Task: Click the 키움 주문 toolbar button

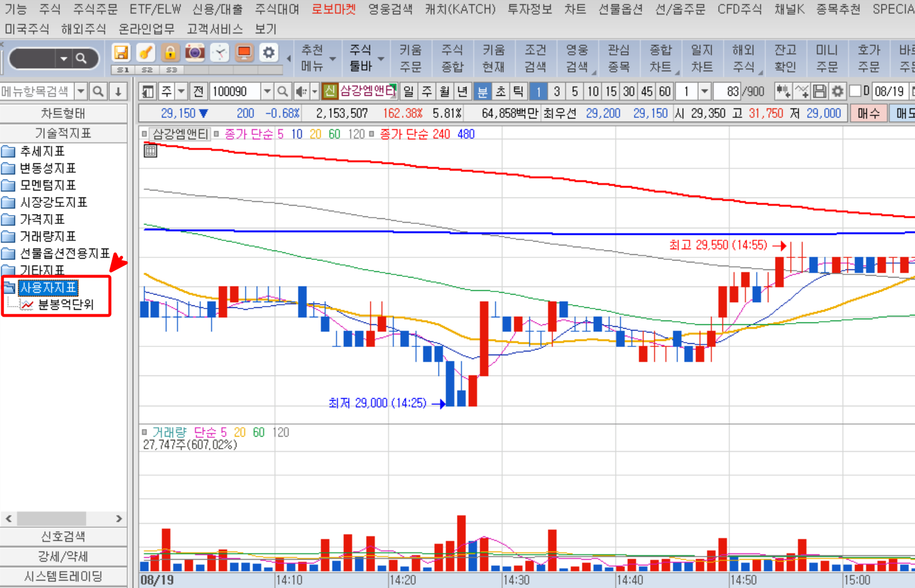Action: click(x=410, y=58)
